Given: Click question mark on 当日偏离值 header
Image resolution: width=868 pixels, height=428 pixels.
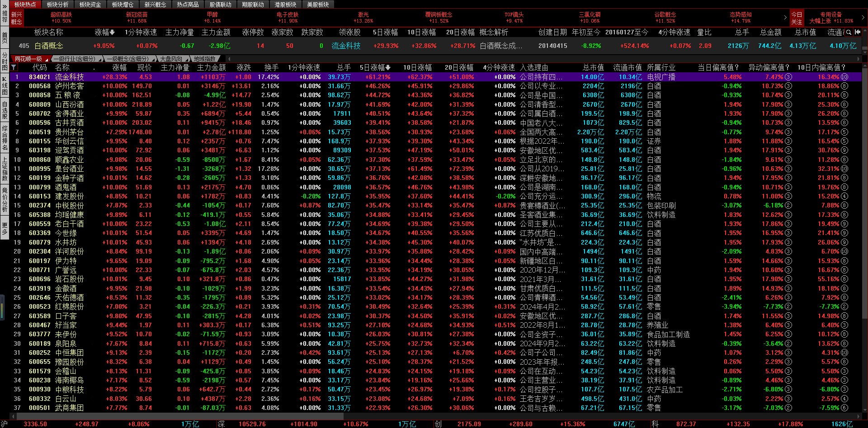Looking at the screenshot, I should 736,68.
